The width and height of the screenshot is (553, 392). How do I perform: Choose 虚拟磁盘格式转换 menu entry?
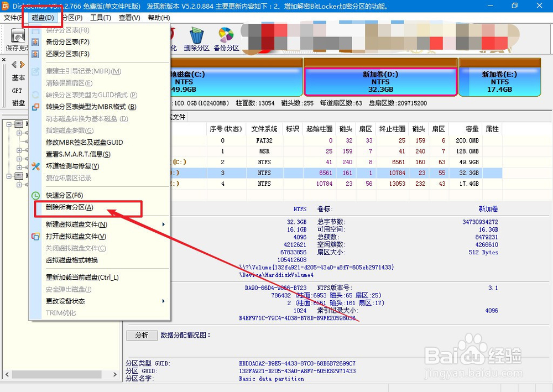point(71,260)
